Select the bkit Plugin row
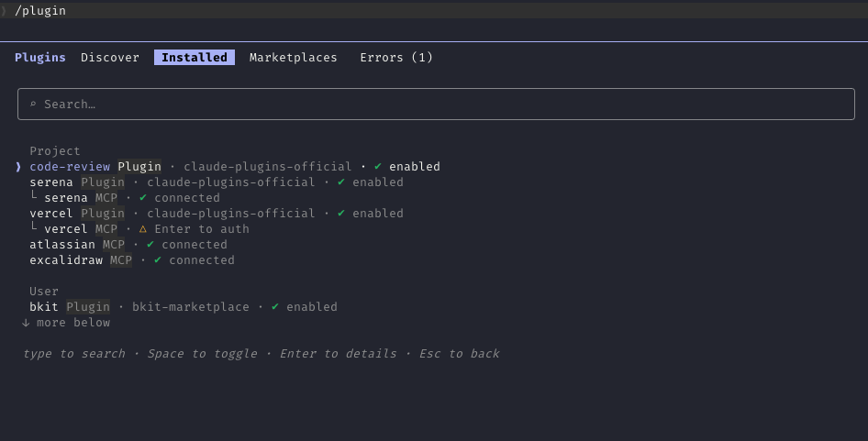The image size is (868, 441). (x=184, y=306)
